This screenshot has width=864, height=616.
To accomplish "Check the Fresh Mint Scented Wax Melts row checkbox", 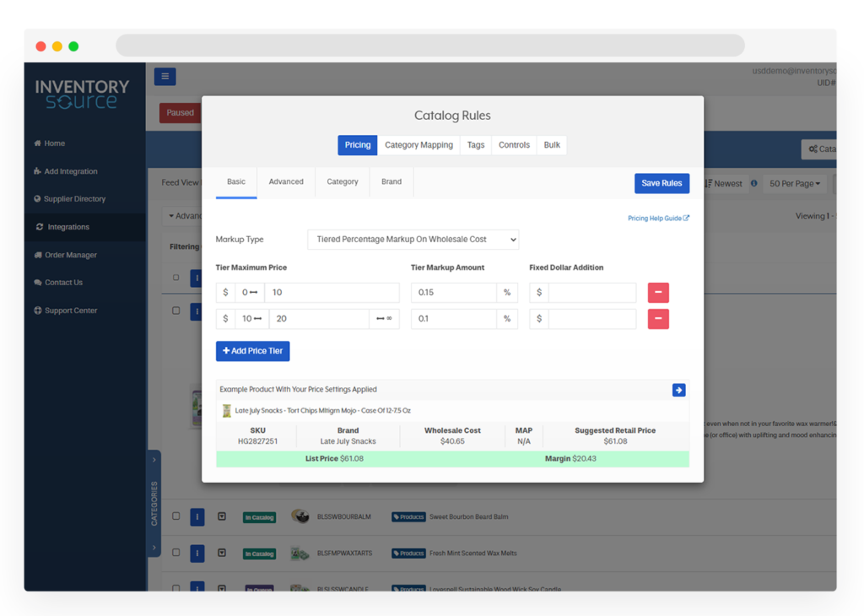I will click(175, 553).
